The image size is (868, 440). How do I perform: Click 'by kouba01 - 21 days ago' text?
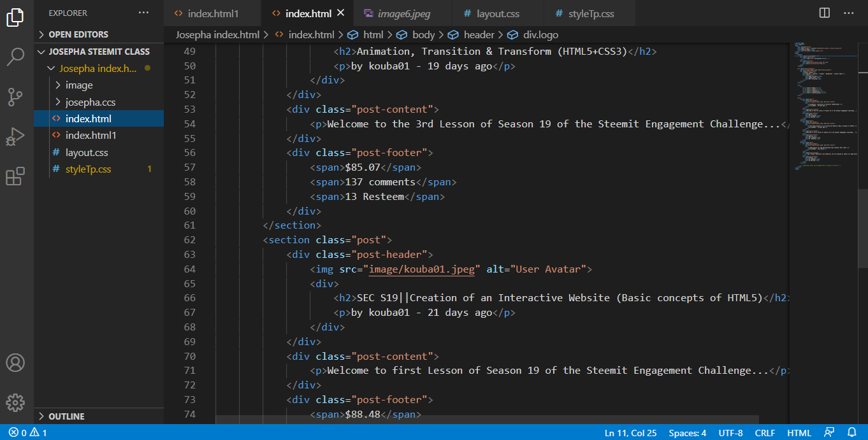pos(422,313)
